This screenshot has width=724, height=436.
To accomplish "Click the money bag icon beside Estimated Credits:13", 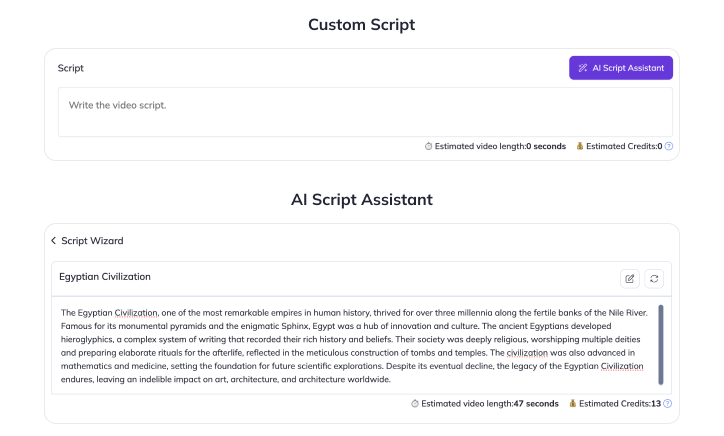I will click(573, 404).
